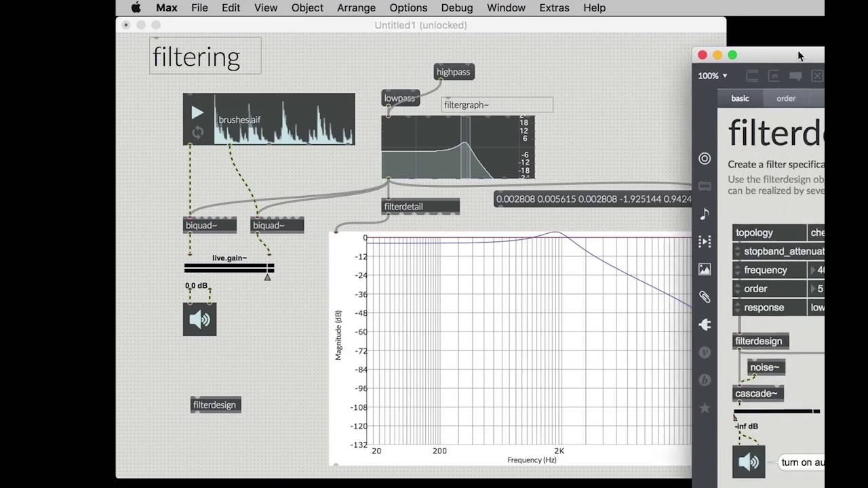Click the highpass message box
Viewport: 868px width, 488px height.
point(454,72)
